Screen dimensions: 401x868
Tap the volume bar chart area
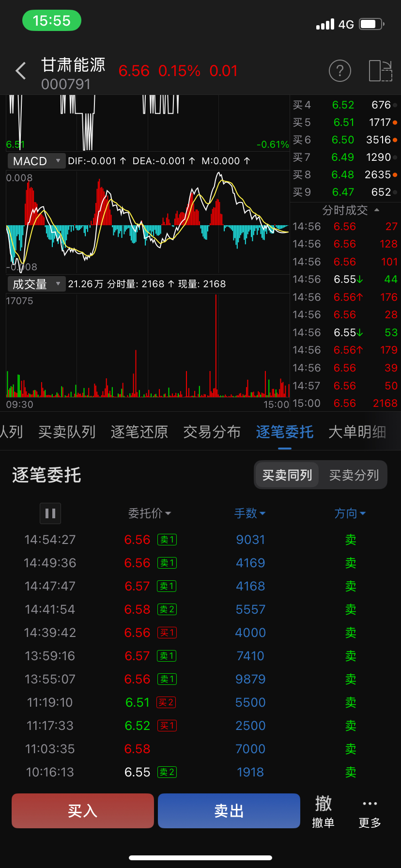[148, 346]
